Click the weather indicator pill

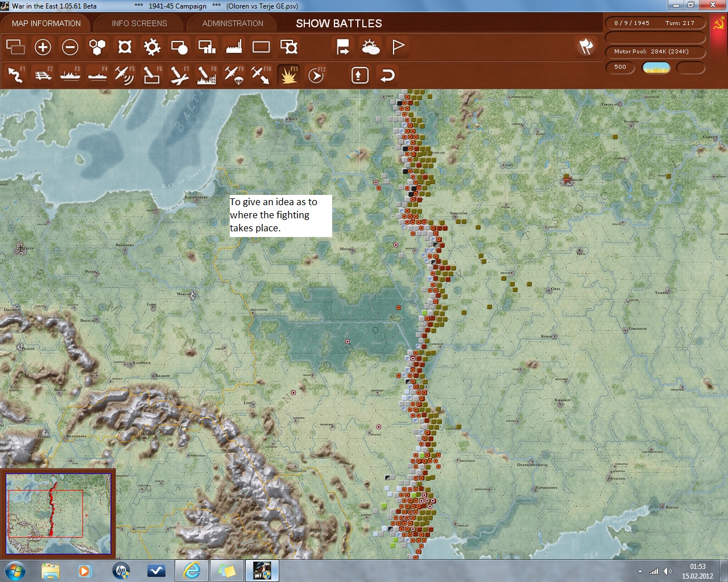[656, 68]
